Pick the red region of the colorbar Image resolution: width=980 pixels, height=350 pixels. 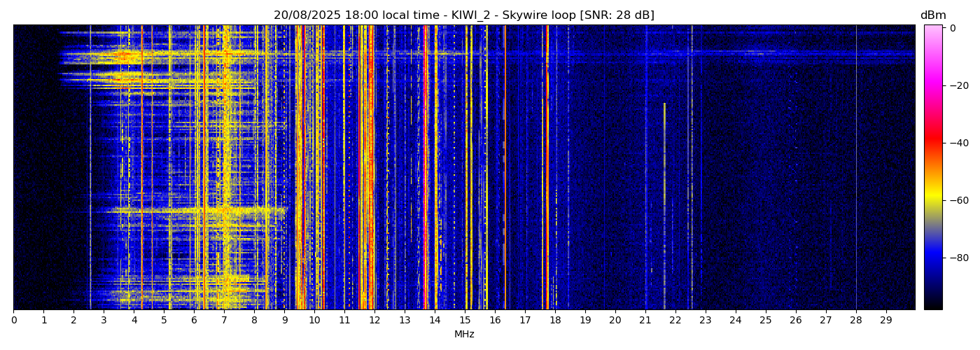pos(933,143)
